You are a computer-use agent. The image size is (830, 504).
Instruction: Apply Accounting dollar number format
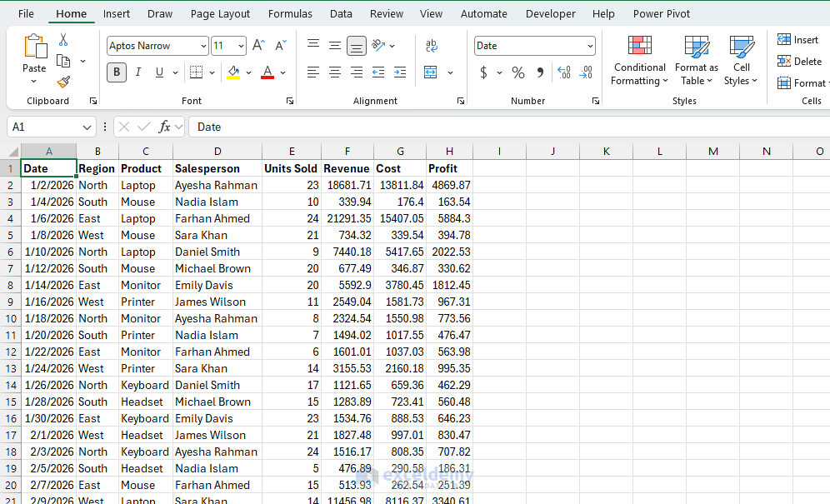484,72
